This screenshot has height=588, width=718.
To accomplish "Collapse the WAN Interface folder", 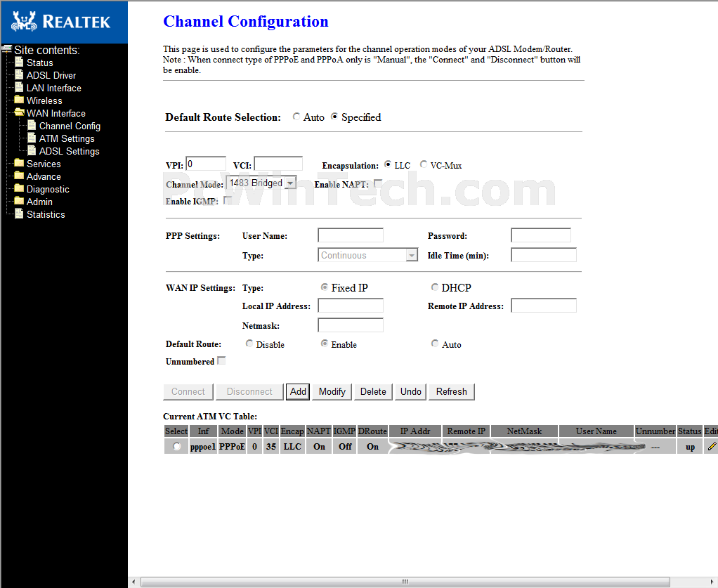I will point(56,113).
